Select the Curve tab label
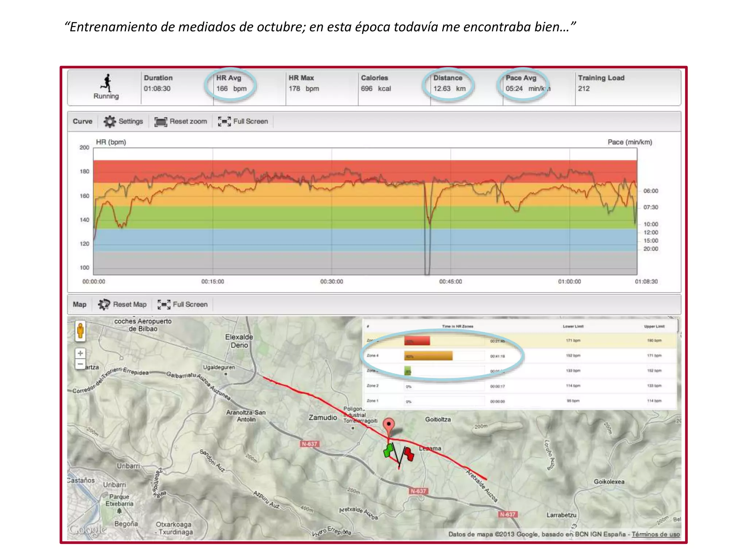 [x=82, y=121]
